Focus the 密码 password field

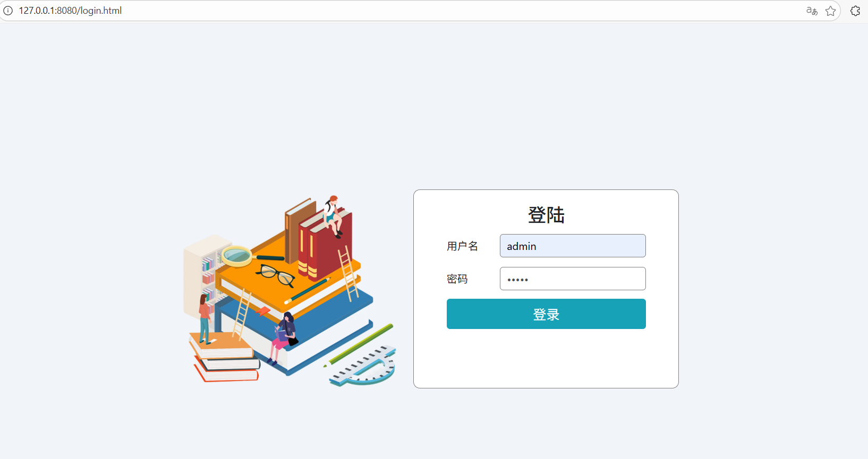[x=573, y=279]
